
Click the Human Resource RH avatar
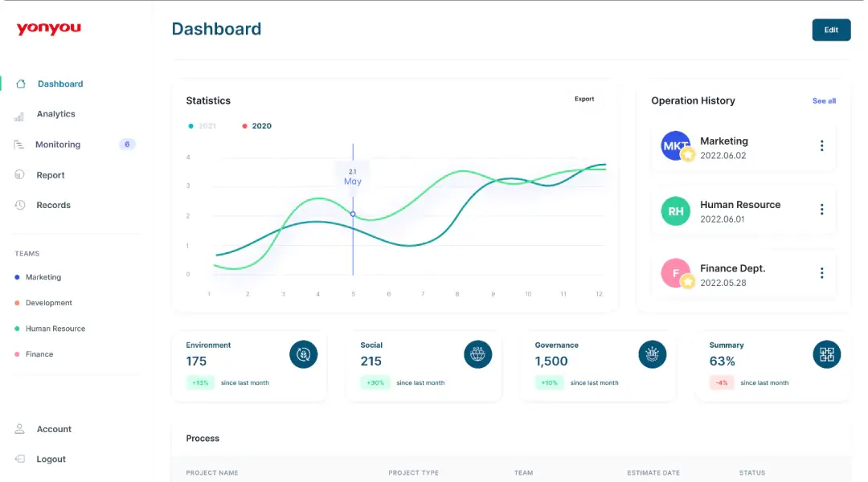[x=675, y=211]
